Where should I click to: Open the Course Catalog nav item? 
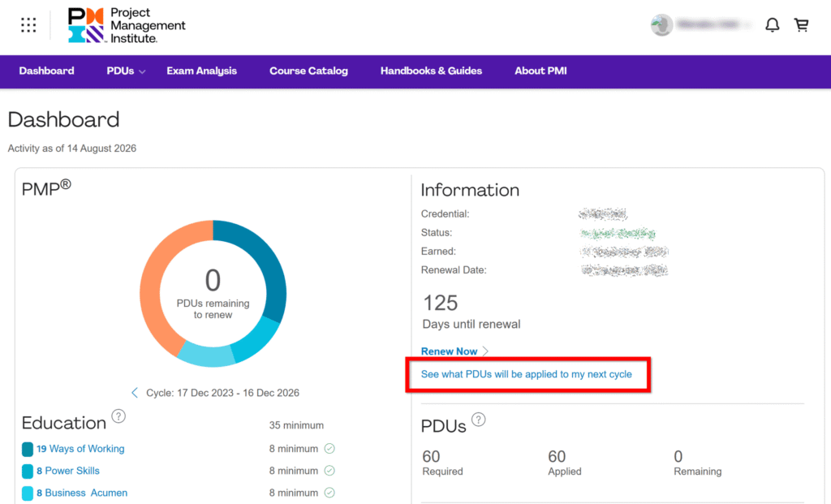click(x=308, y=71)
